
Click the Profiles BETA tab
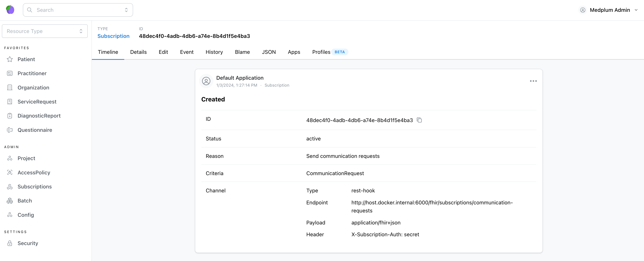(x=329, y=52)
